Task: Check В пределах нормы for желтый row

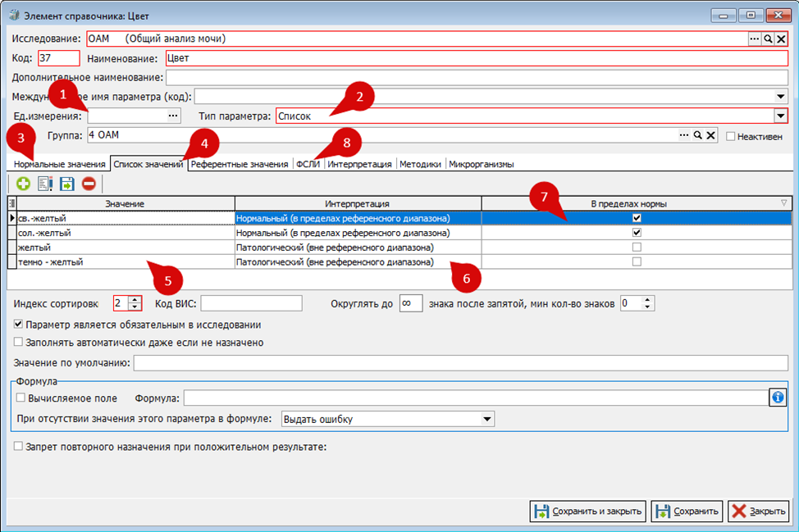Action: click(637, 248)
